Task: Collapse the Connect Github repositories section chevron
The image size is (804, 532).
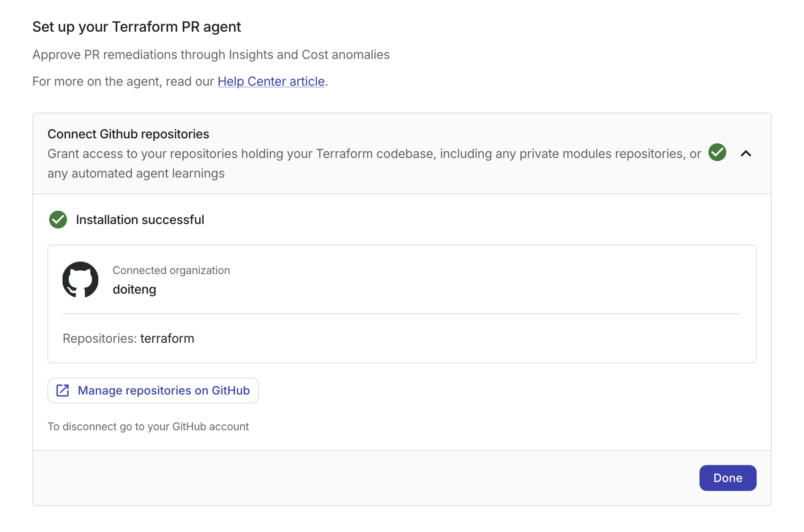Action: tap(745, 154)
